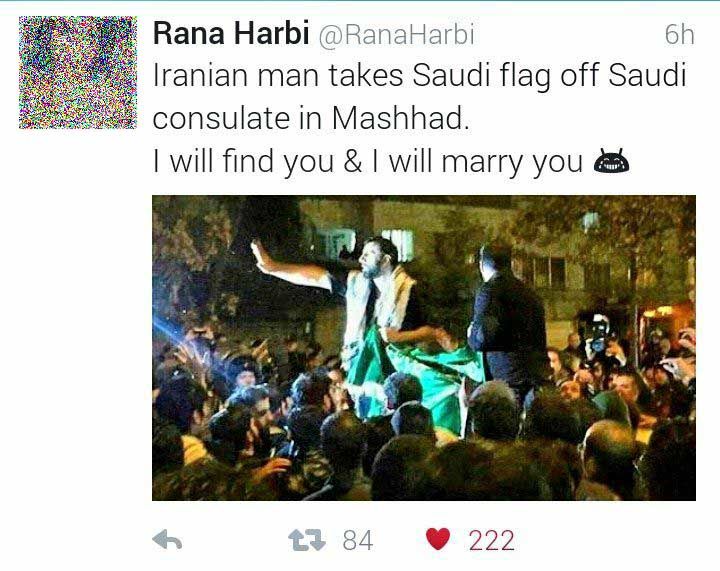Like the tweet with the red heart
The height and width of the screenshot is (571, 720).
[x=438, y=539]
